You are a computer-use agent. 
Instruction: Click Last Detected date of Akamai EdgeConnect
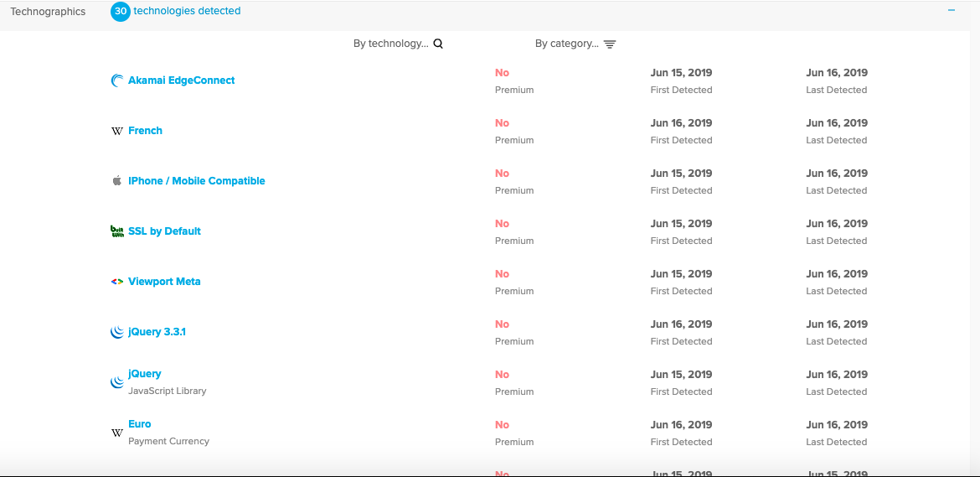tap(837, 73)
